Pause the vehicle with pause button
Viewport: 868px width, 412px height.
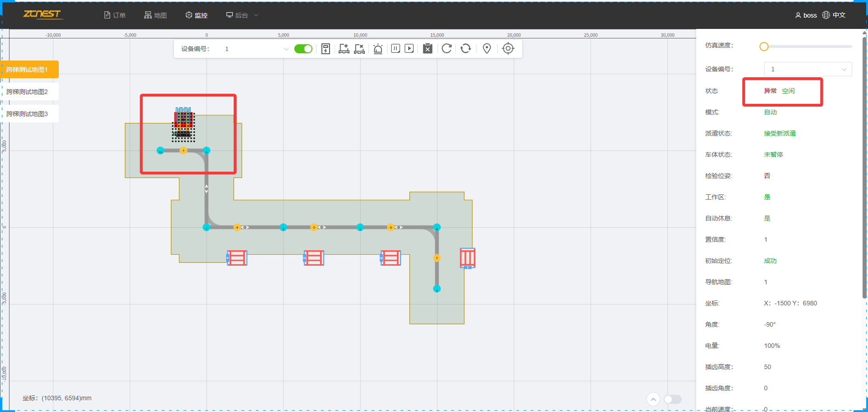point(396,49)
